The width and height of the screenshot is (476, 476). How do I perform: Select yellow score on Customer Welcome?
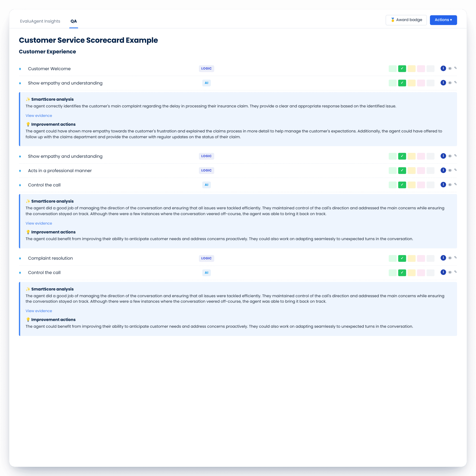411,68
